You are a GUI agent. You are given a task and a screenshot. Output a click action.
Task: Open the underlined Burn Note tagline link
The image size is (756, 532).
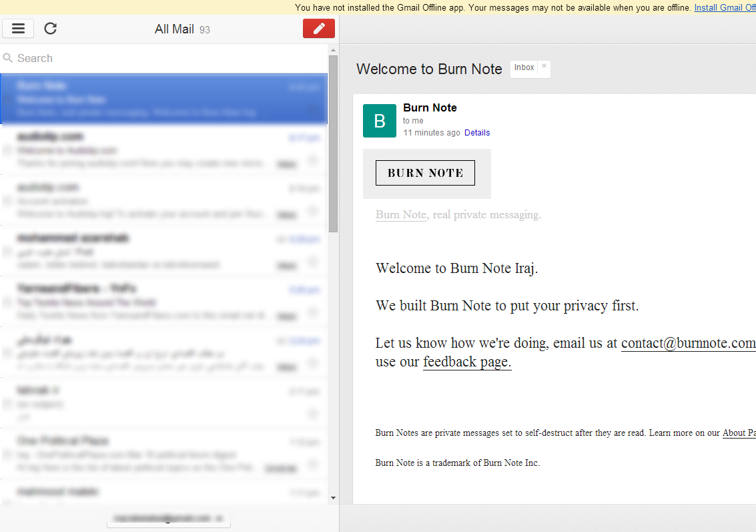point(401,215)
